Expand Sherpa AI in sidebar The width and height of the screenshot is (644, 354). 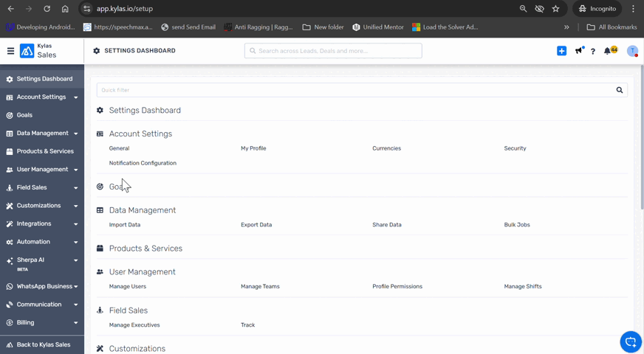[x=76, y=260]
